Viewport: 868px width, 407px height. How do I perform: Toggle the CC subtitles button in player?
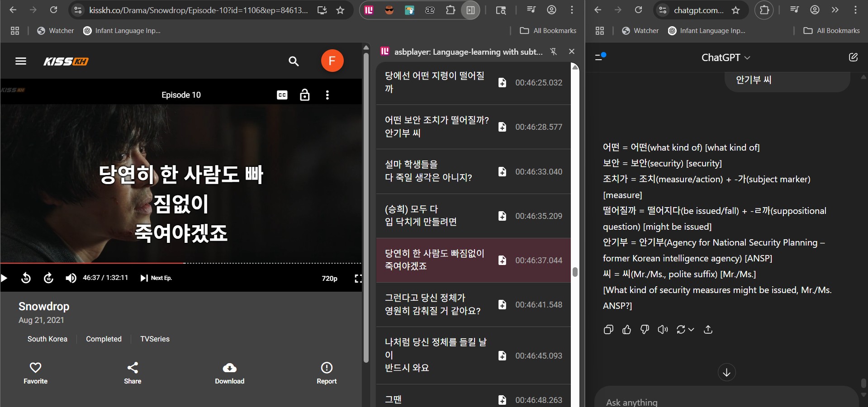[x=282, y=95]
